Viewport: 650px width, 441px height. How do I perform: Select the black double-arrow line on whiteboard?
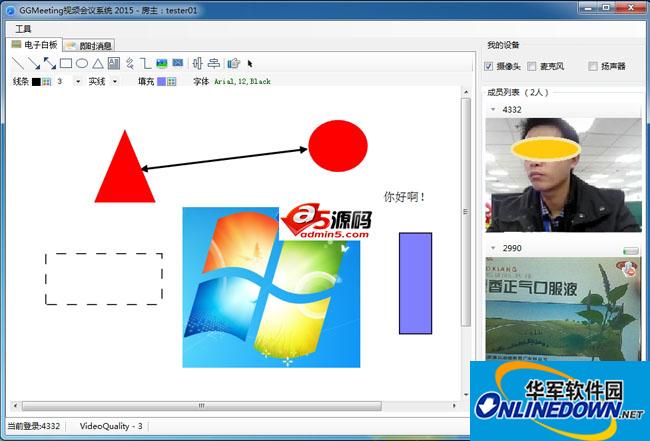tap(224, 159)
